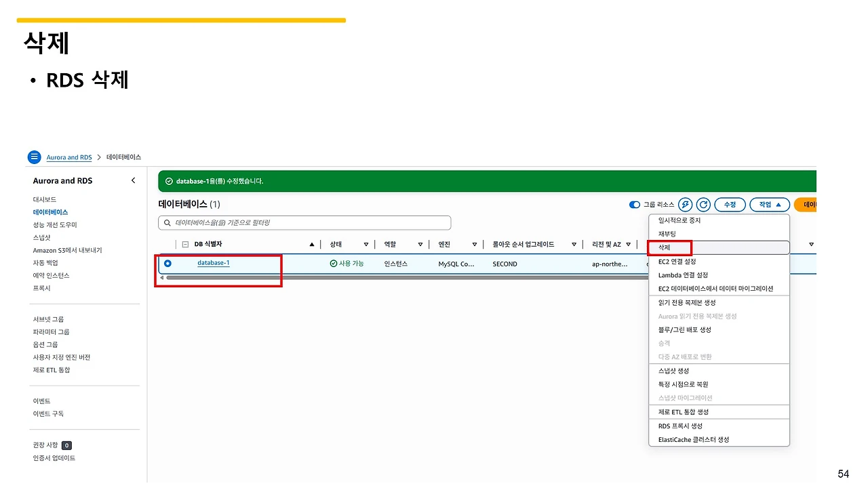Viewport: 868px width, 488px height.
Task: Sort by DB 식별자 column arrow
Action: click(x=312, y=245)
